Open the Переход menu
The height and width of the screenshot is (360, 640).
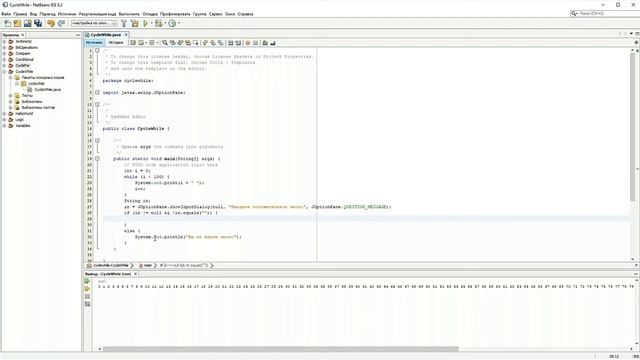click(x=47, y=14)
